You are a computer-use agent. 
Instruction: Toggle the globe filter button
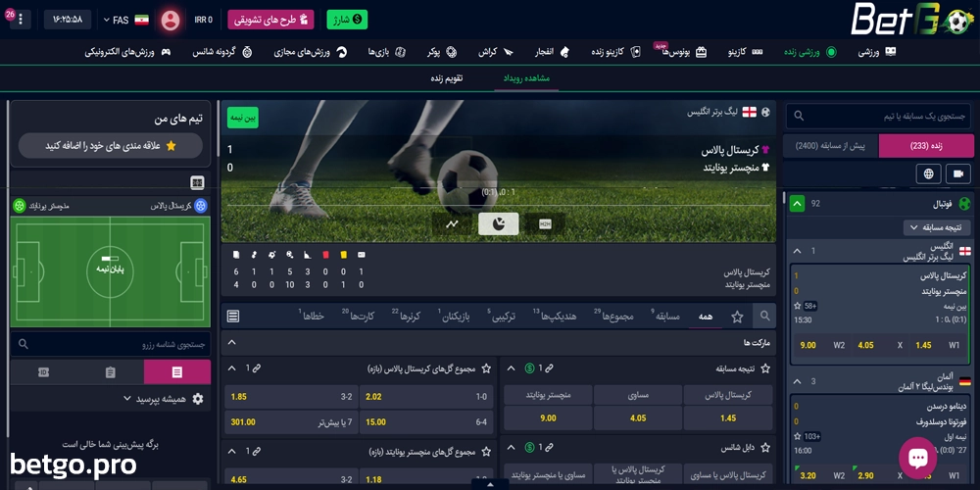[x=929, y=173]
